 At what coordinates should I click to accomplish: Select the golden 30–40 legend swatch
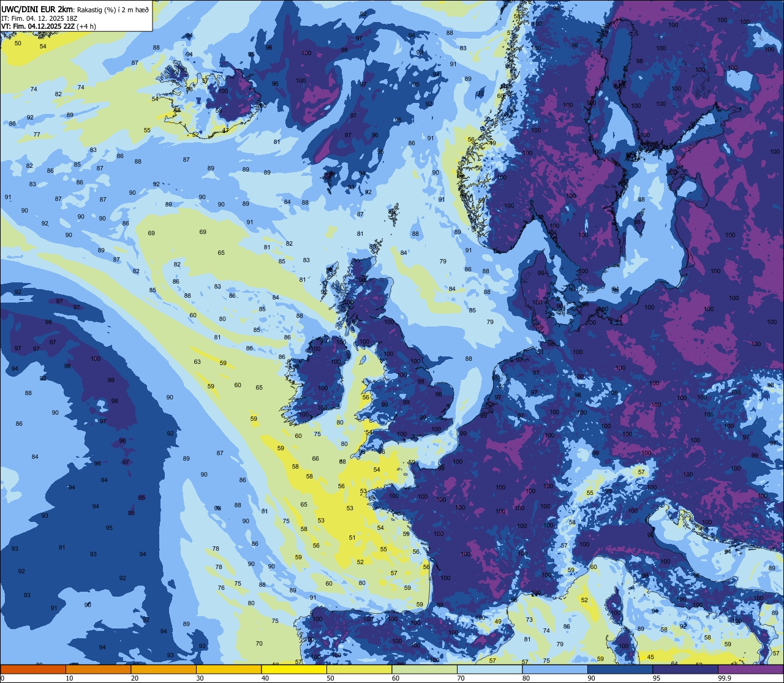coord(228,670)
